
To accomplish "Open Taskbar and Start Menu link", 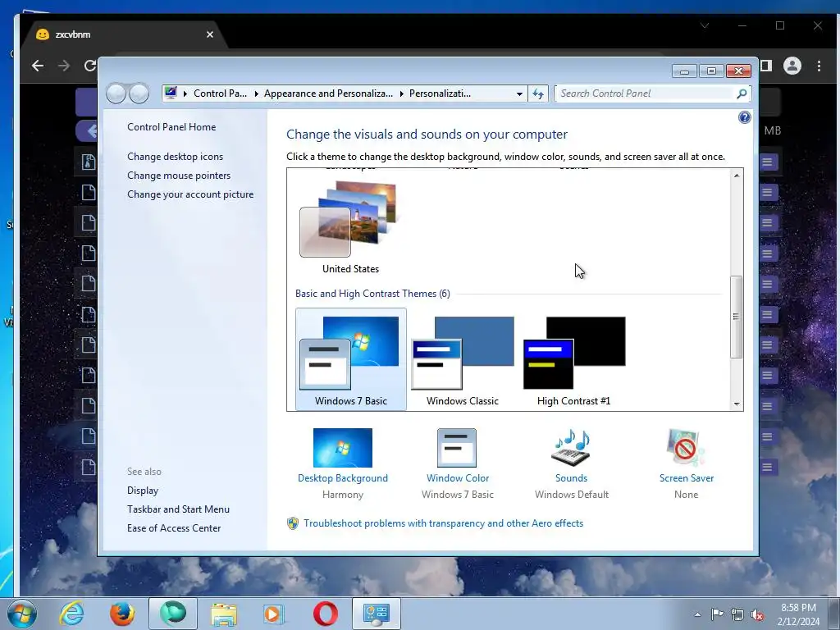I will (178, 509).
